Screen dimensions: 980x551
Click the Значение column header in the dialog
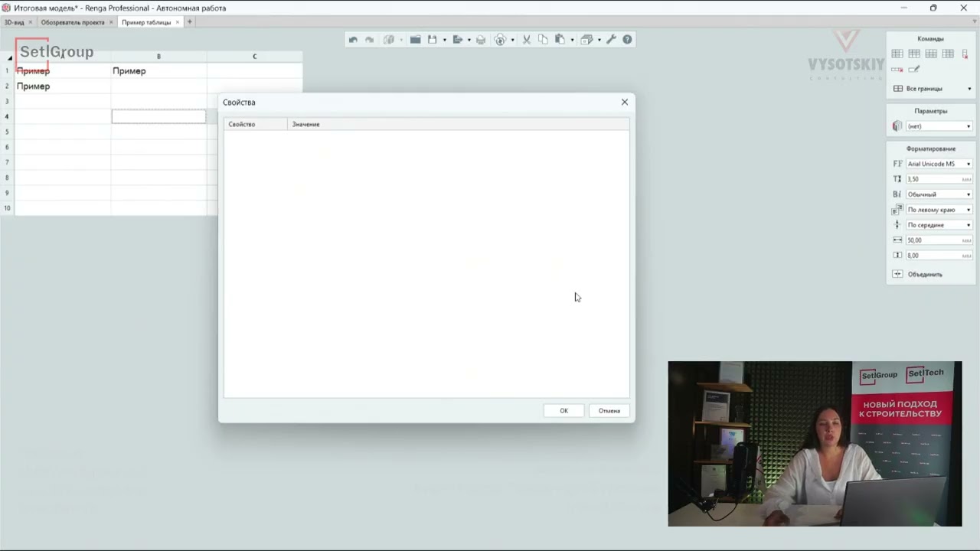pos(459,124)
